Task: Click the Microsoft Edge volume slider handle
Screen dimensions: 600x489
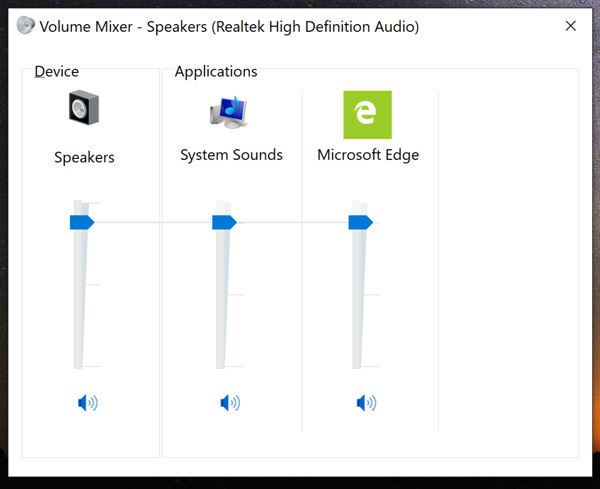Action: (x=360, y=222)
